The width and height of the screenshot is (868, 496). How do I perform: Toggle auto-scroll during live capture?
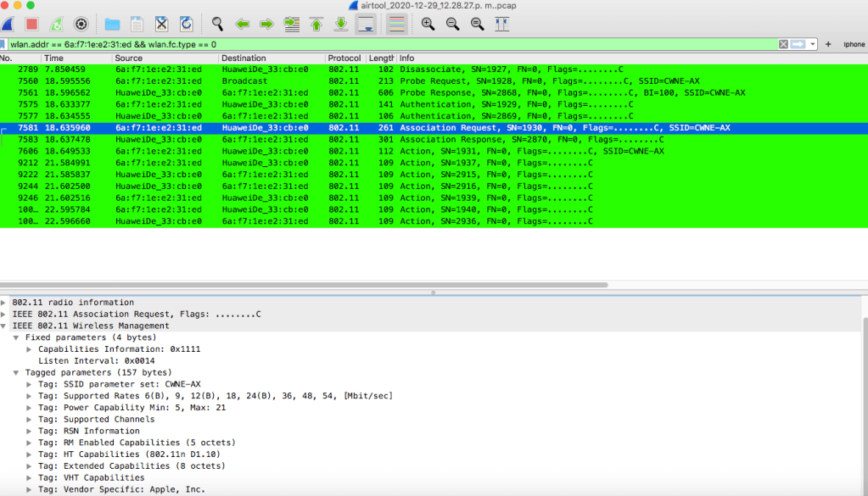366,24
